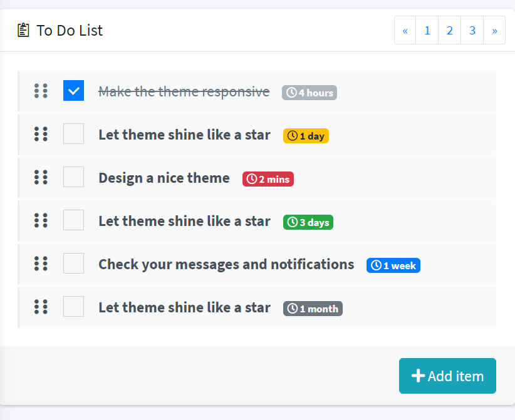
Task: Click the green 3 days badge
Action: tap(308, 222)
